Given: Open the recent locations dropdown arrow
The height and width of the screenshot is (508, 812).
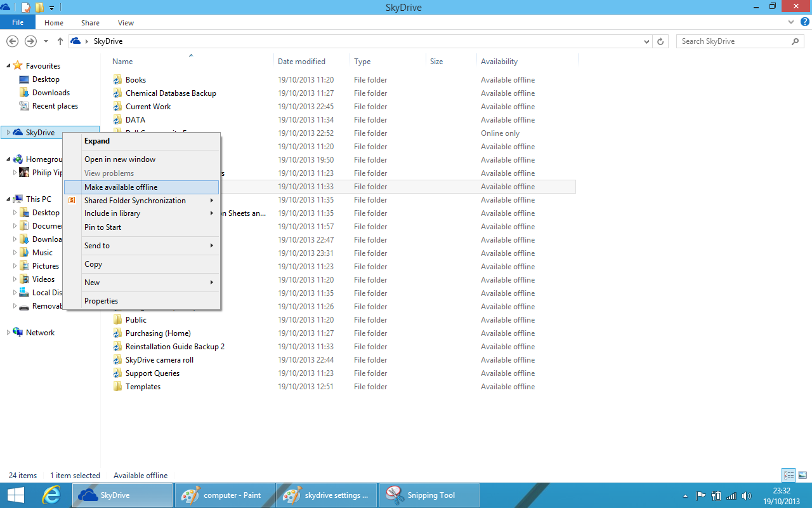Looking at the screenshot, I should tap(46, 41).
